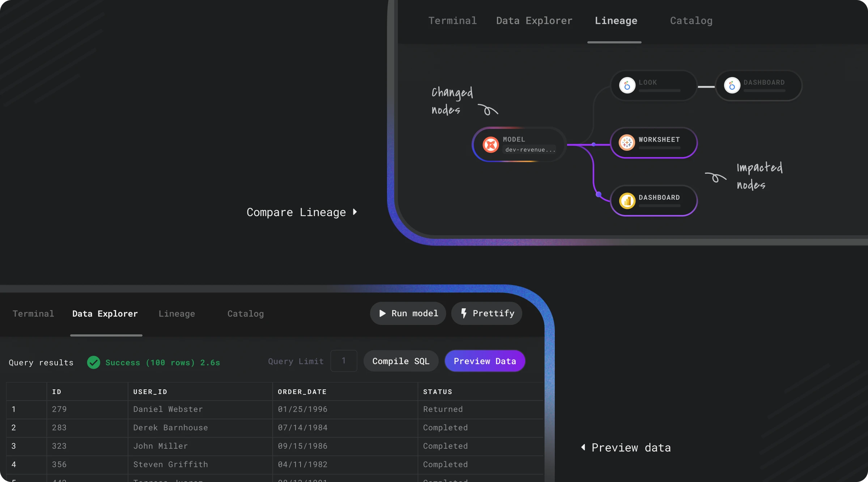The width and height of the screenshot is (868, 482).
Task: Click the Tableau icon on the WORKSHEET node
Action: [627, 143]
